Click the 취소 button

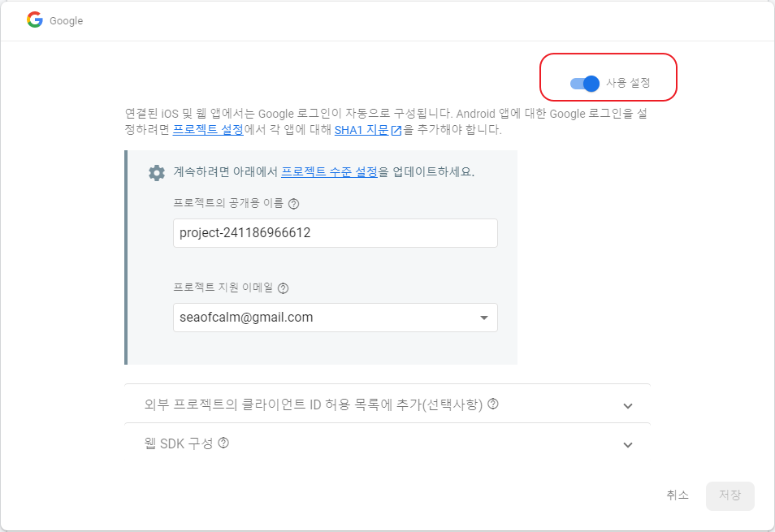678,495
